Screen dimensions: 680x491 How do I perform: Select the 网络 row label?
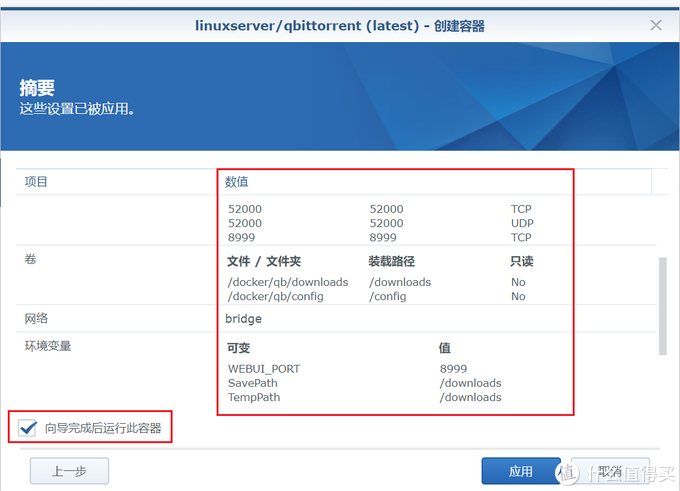tap(36, 318)
